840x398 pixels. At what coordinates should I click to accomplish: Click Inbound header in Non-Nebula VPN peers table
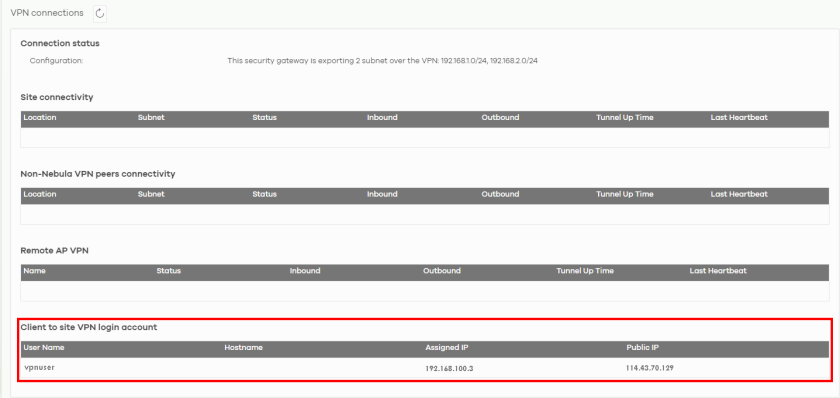coord(382,194)
